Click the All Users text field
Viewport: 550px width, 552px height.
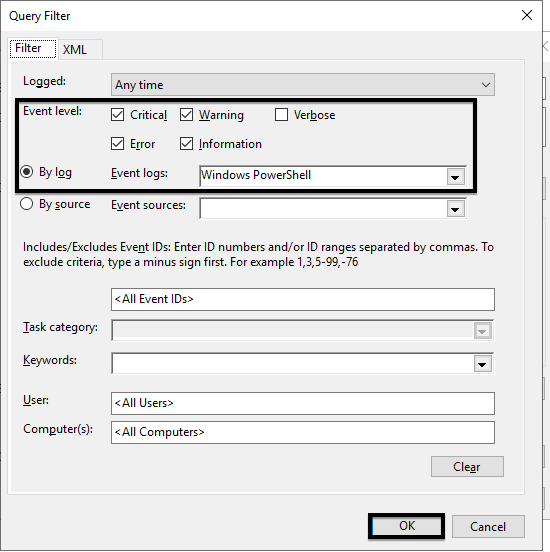coord(303,403)
